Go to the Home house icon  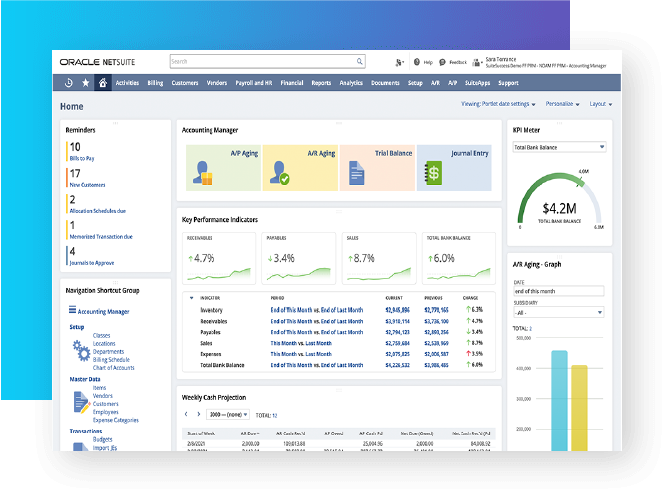102,83
